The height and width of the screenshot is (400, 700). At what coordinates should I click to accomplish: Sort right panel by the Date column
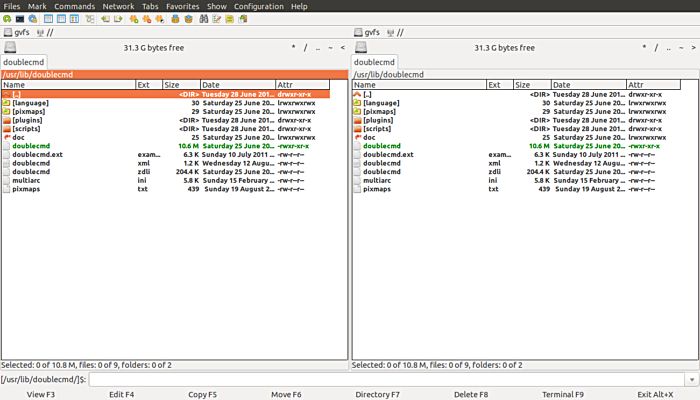click(588, 85)
